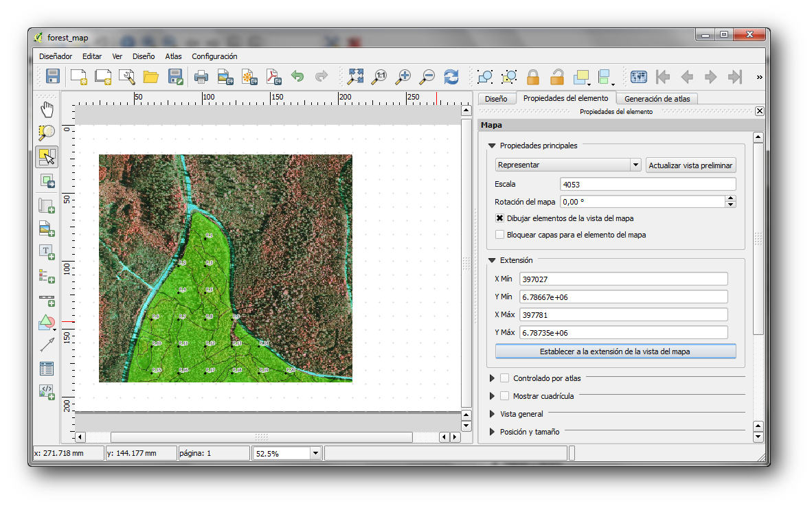Image resolution: width=812 pixels, height=508 pixels.
Task: Increase Rotación del mapa with the up arrow
Action: 730,198
